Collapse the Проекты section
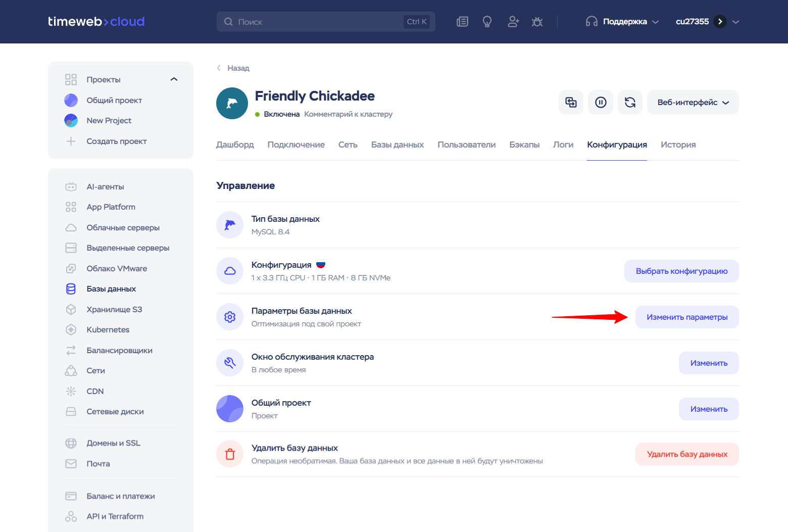 [174, 79]
